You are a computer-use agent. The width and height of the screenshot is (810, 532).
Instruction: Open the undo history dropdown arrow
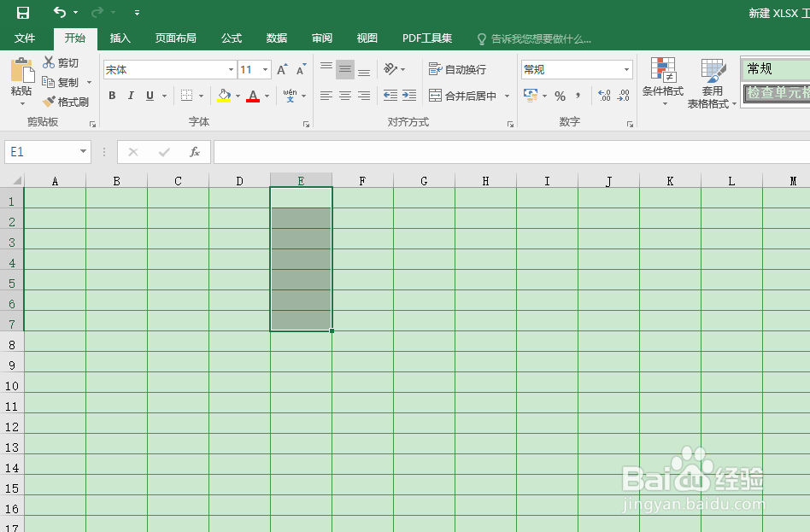76,13
